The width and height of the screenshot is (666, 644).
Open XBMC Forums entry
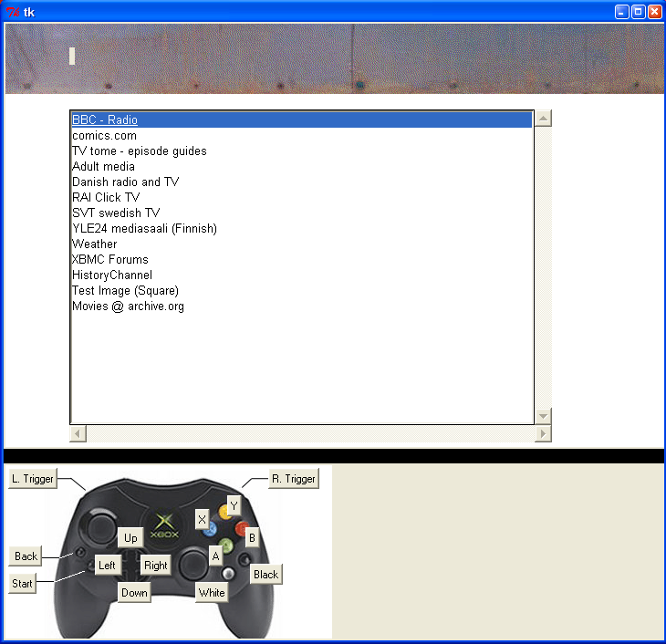[x=302, y=260]
